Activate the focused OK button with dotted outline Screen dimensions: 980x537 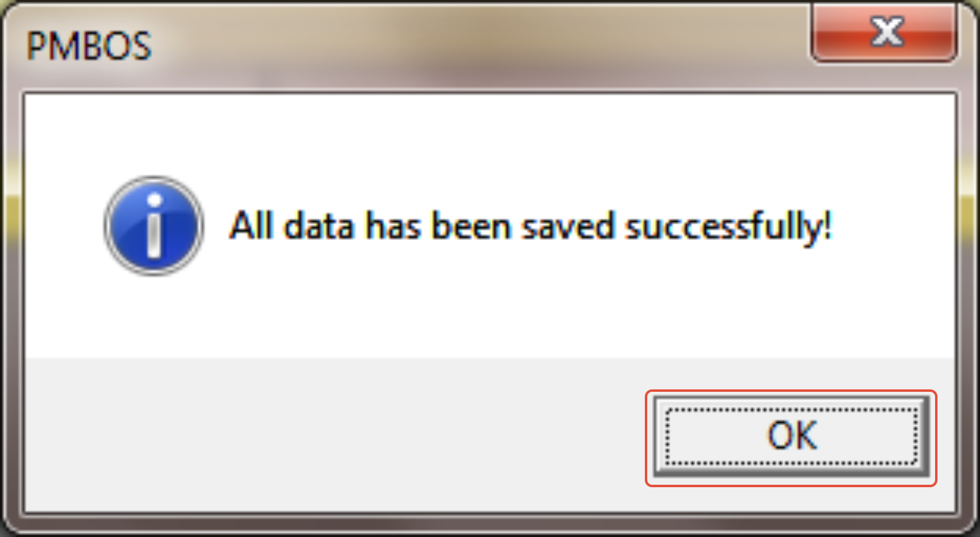791,437
